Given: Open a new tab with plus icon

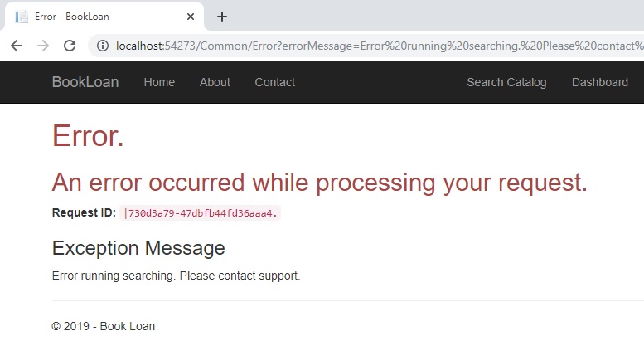Looking at the screenshot, I should [222, 17].
